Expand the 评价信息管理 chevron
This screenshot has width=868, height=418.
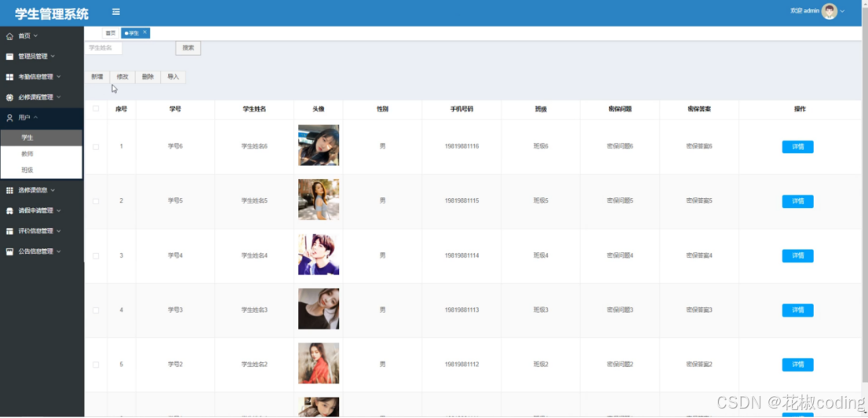59,231
